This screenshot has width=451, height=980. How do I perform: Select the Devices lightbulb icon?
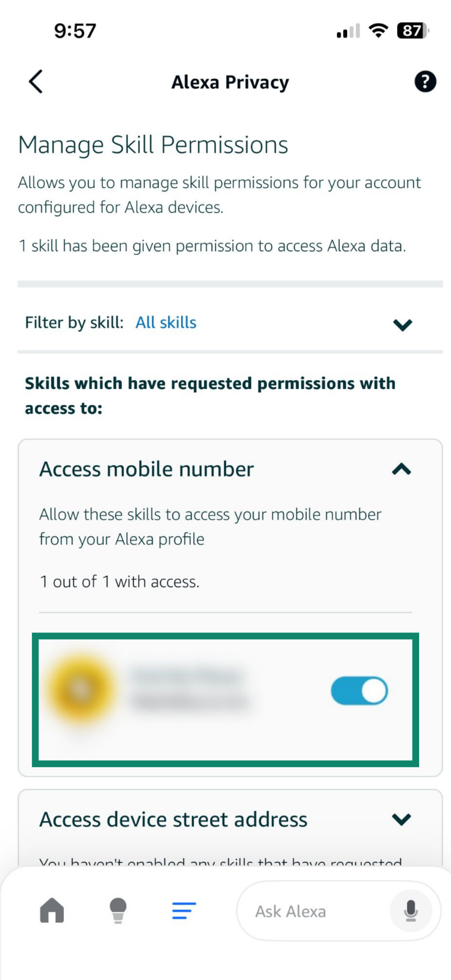pos(118,910)
